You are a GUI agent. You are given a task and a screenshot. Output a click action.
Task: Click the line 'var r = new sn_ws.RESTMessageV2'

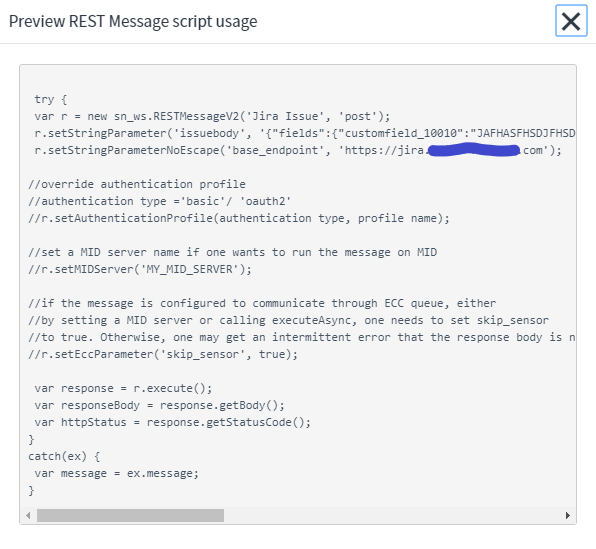pyautogui.click(x=212, y=116)
